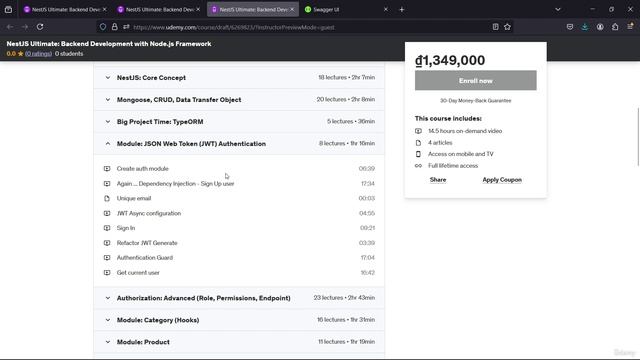Viewport: 640px width, 360px height.
Task: Bookmark this page with the star icon
Action: click(507, 27)
